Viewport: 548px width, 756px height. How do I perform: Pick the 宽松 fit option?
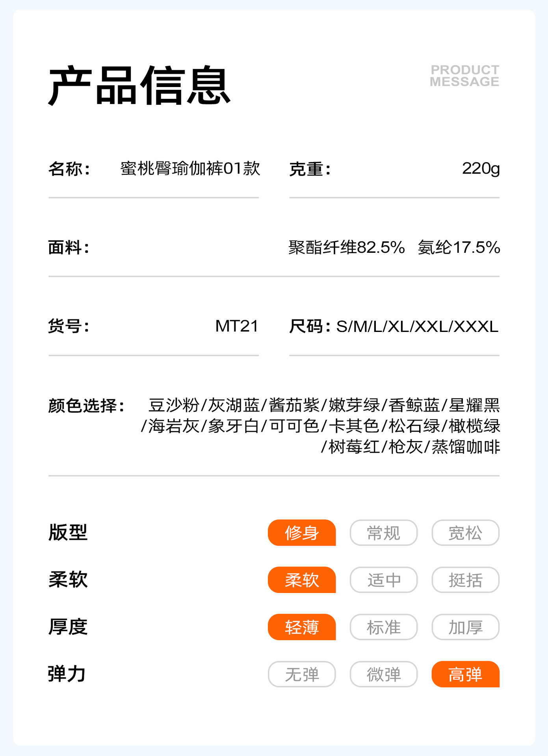point(465,533)
